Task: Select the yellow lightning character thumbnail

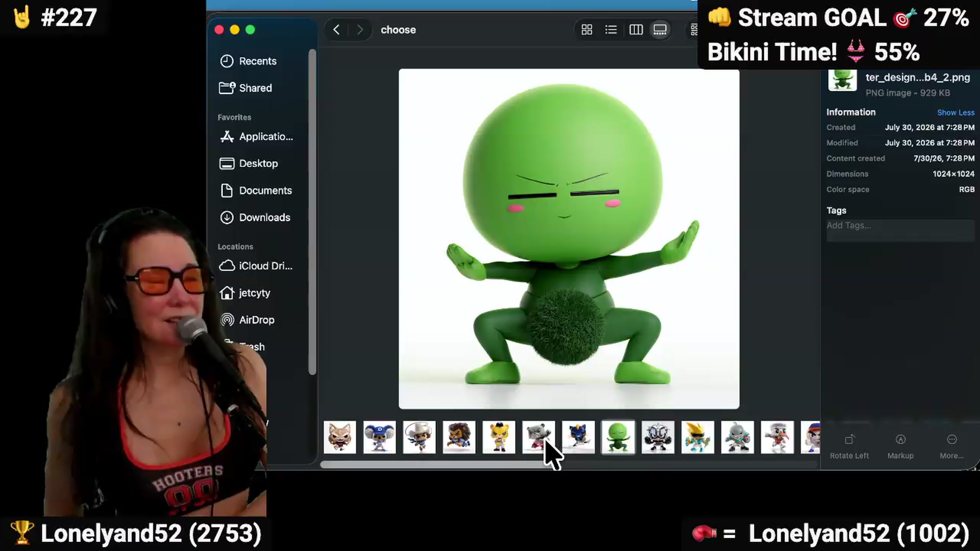Action: [x=698, y=437]
